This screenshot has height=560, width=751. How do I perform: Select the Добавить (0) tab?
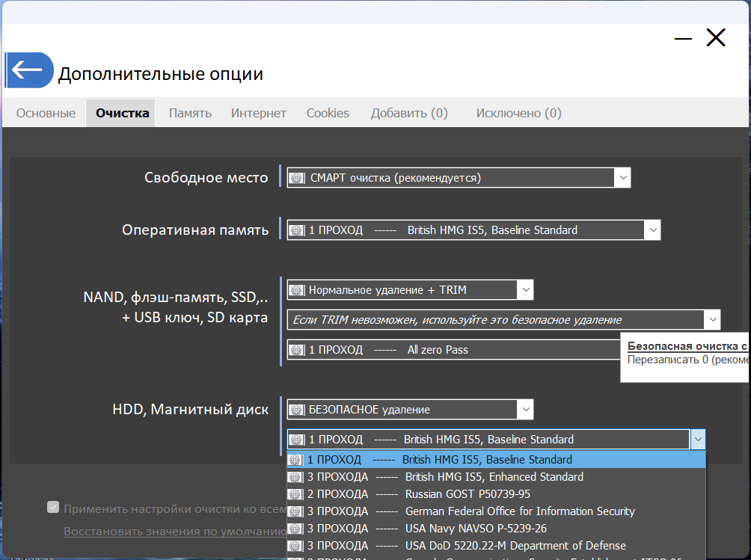coord(409,113)
